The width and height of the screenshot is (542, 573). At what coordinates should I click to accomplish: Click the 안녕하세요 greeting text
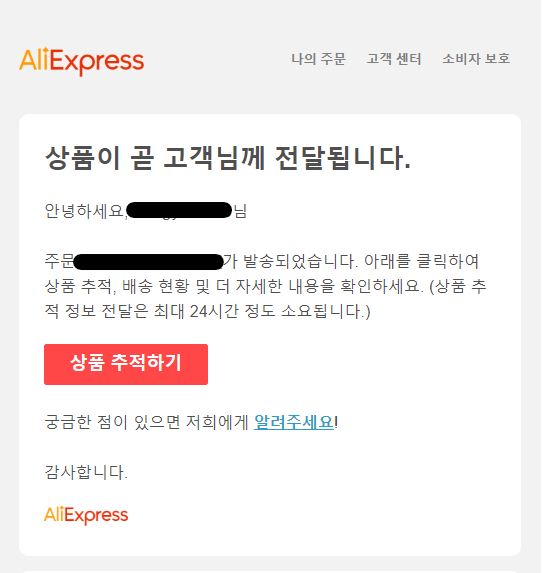[86, 211]
